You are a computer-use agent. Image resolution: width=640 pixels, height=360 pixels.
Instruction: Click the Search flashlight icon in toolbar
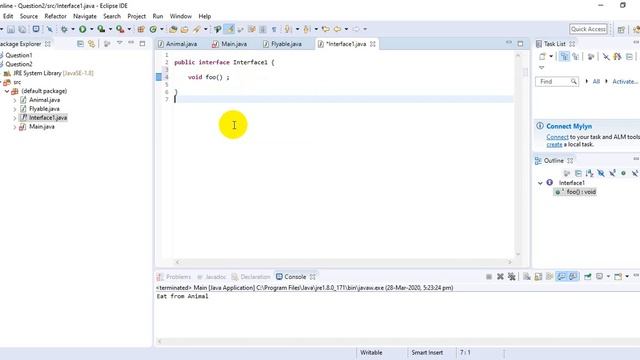click(197, 29)
